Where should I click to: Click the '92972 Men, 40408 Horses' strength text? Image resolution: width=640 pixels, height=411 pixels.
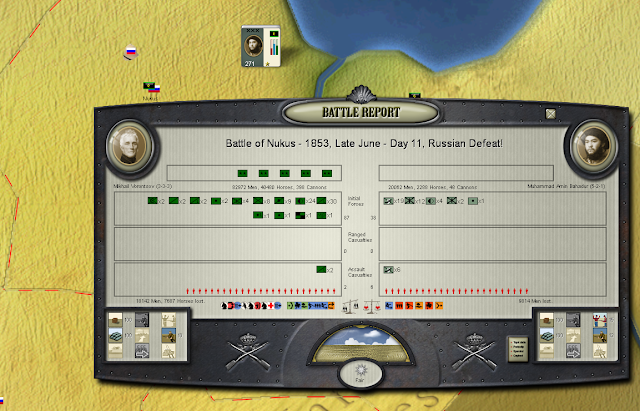tap(279, 187)
